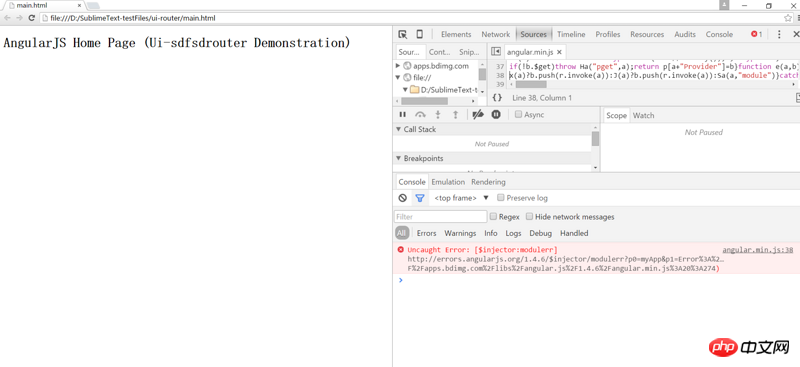Open the errors.angularjs.org error URL
Screen dimensions: 800x367
click(566, 263)
